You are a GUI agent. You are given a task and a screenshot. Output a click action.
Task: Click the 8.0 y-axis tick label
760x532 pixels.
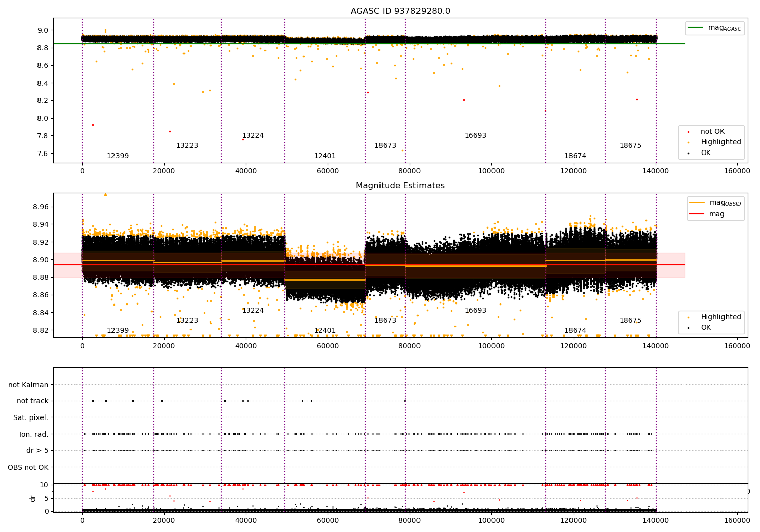pyautogui.click(x=43, y=118)
